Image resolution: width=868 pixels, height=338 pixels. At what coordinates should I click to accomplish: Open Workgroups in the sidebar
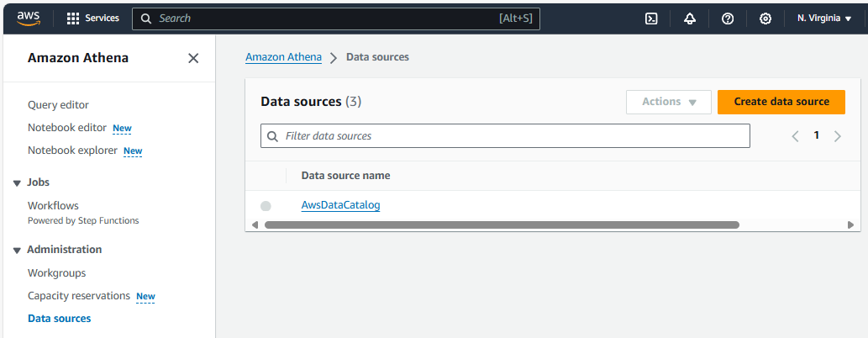[56, 273]
